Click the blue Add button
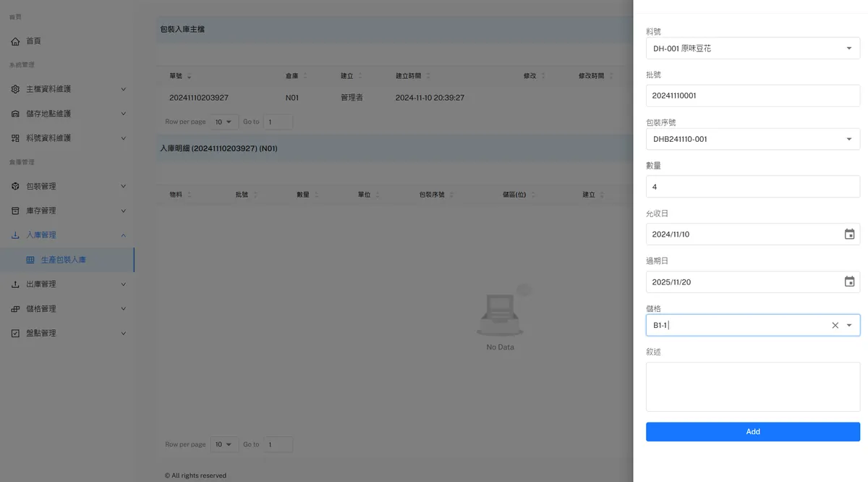Viewport: 868px width, 482px height. click(x=752, y=431)
